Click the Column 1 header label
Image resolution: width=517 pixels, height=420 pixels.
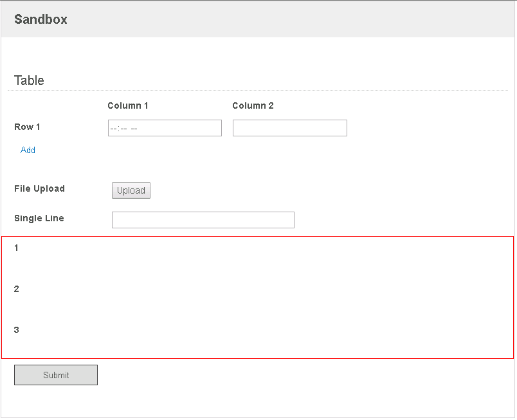pos(127,106)
